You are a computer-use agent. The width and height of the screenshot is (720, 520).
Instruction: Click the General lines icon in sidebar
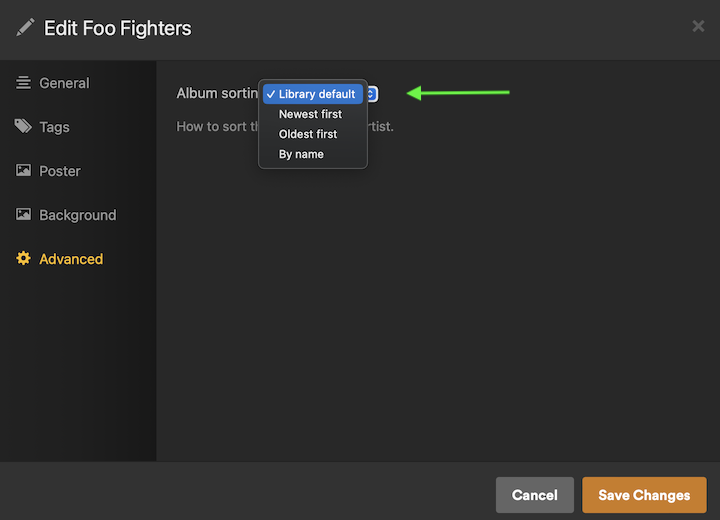23,83
